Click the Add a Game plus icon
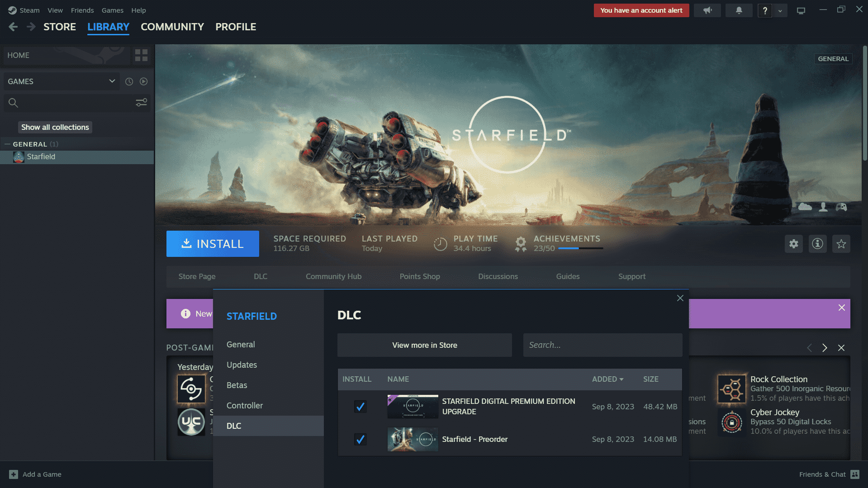 [x=14, y=474]
